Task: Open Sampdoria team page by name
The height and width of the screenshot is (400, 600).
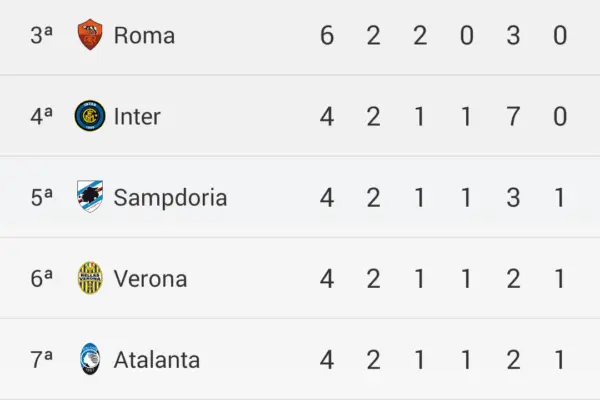Action: (x=170, y=197)
